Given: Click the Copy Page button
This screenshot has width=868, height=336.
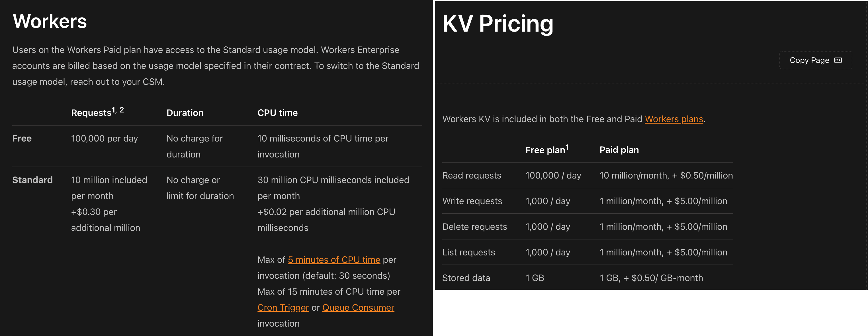Looking at the screenshot, I should click(x=815, y=60).
